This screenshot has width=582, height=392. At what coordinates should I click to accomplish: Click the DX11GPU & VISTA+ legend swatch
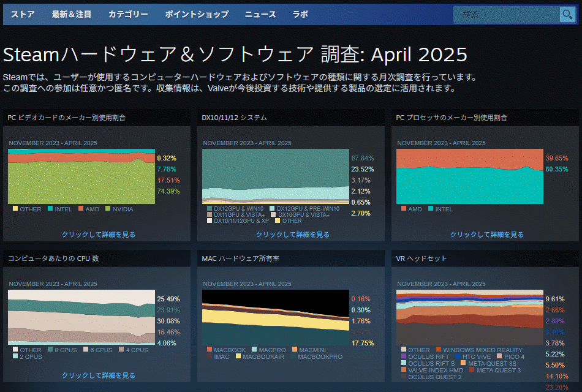pyautogui.click(x=210, y=214)
